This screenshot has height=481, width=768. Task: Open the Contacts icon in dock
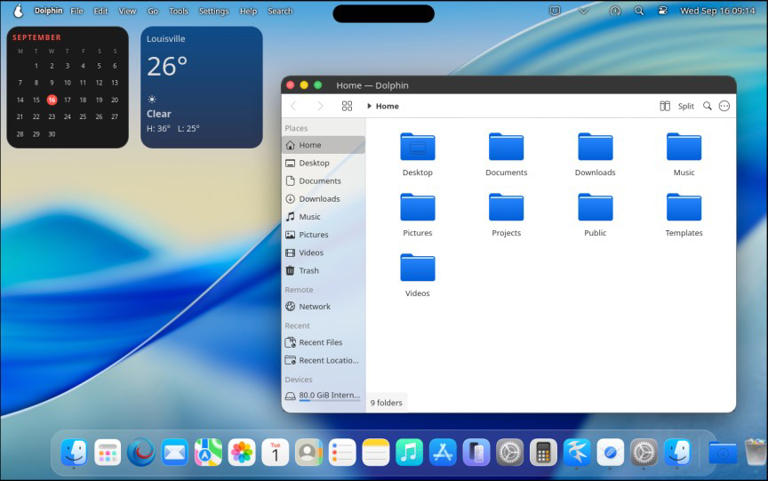(309, 452)
